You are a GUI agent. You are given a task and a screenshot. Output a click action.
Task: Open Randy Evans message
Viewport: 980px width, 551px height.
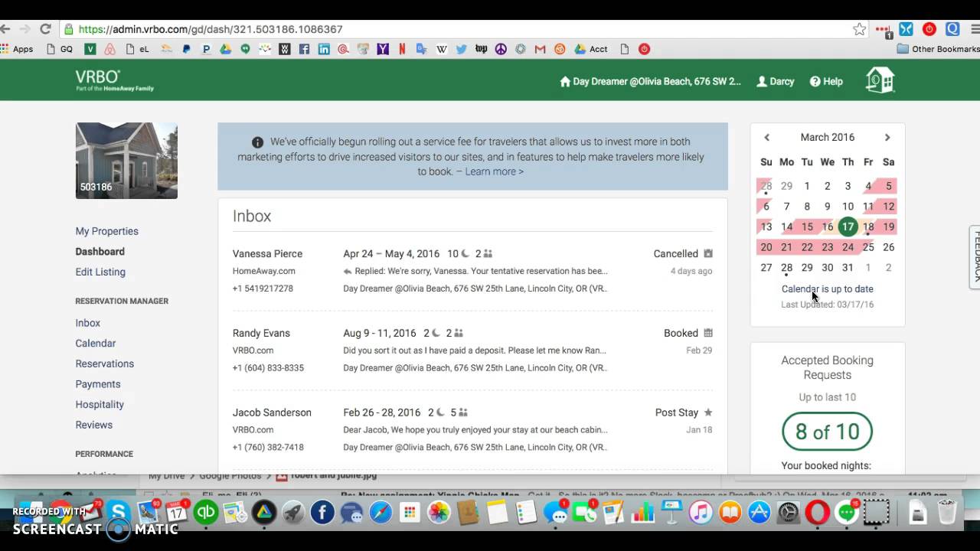coord(472,350)
